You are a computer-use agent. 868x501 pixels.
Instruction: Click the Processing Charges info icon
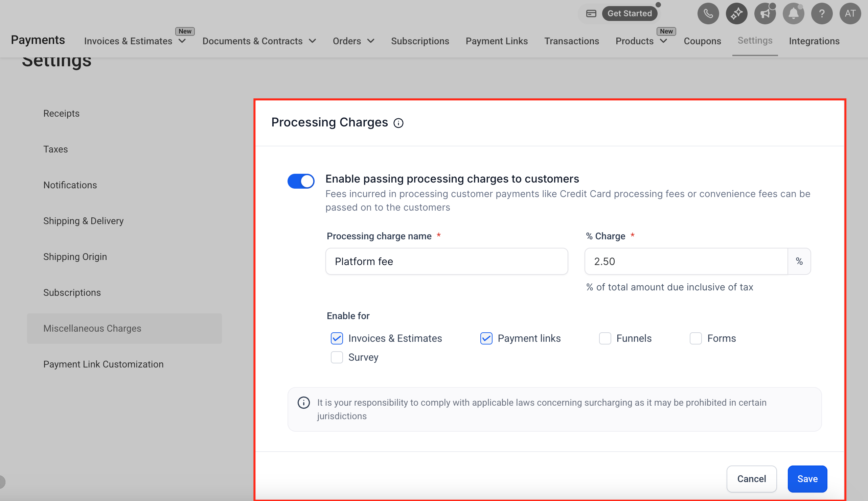tap(398, 123)
